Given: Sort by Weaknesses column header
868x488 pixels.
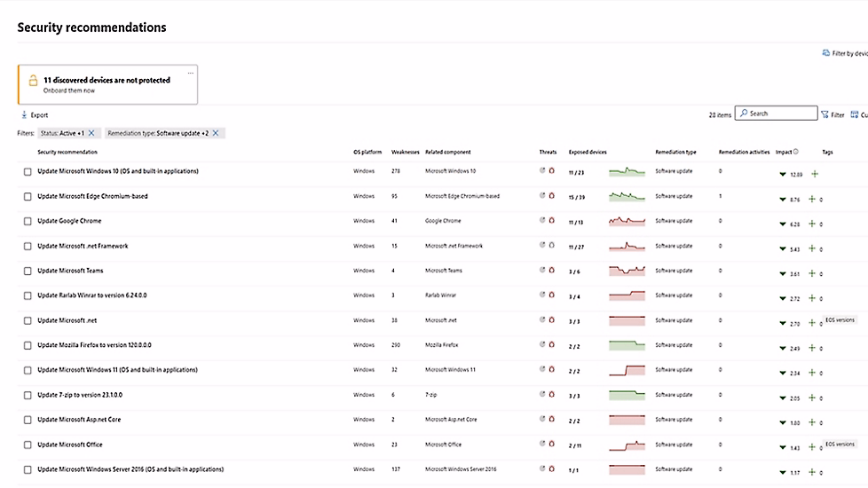Looking at the screenshot, I should click(406, 152).
